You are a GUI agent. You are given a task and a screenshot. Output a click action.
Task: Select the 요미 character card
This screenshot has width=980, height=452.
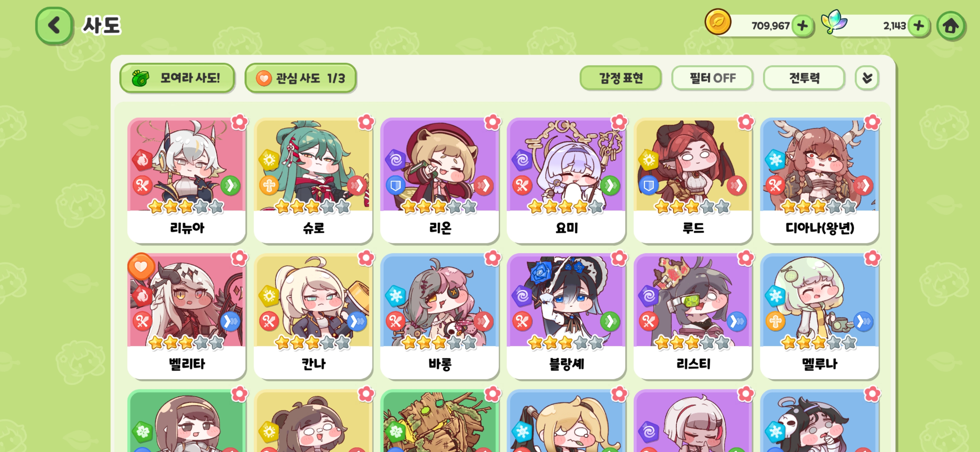[x=566, y=180]
